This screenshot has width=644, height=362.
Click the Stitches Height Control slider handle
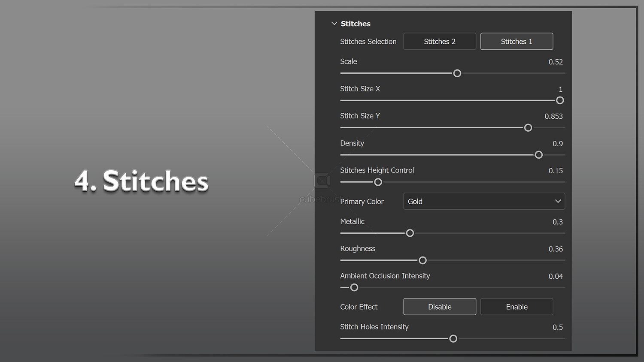378,182
